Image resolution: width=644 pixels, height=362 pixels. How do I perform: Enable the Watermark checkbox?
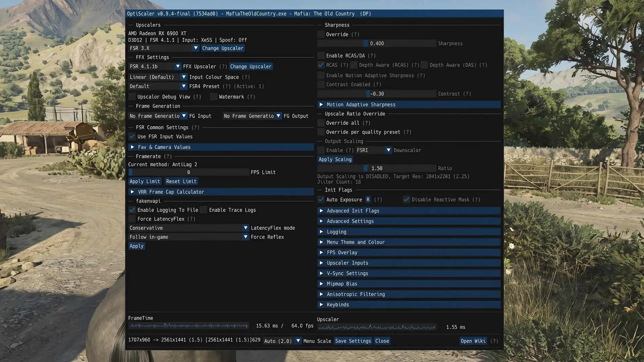pos(214,97)
